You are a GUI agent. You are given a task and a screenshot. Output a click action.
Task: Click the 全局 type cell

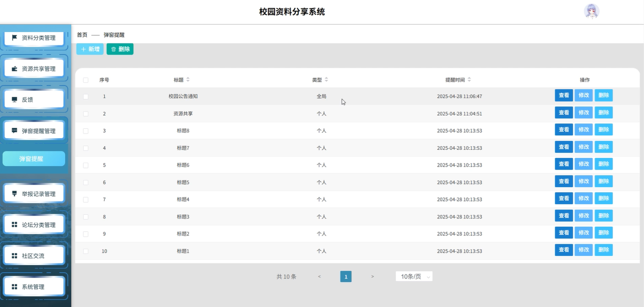click(322, 96)
